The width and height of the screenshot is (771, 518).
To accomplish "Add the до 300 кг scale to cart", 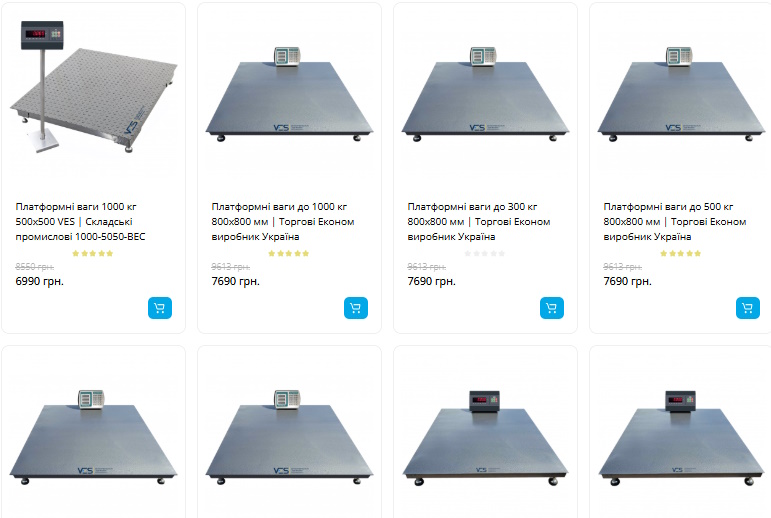I will 552,308.
